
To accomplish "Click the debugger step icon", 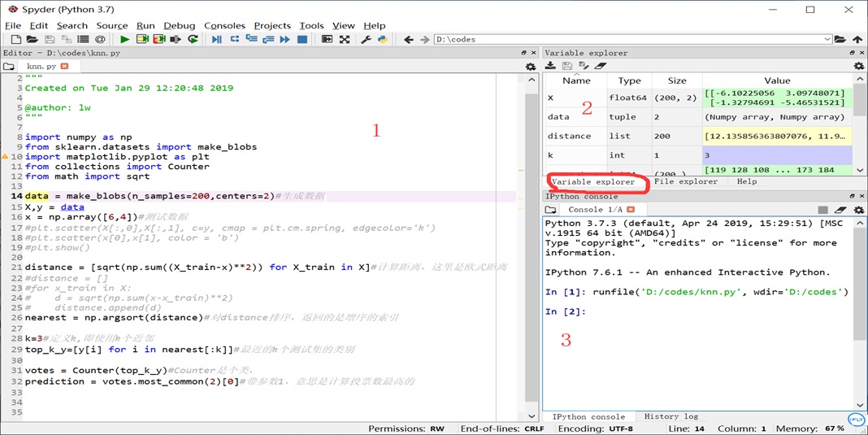I will pos(235,39).
